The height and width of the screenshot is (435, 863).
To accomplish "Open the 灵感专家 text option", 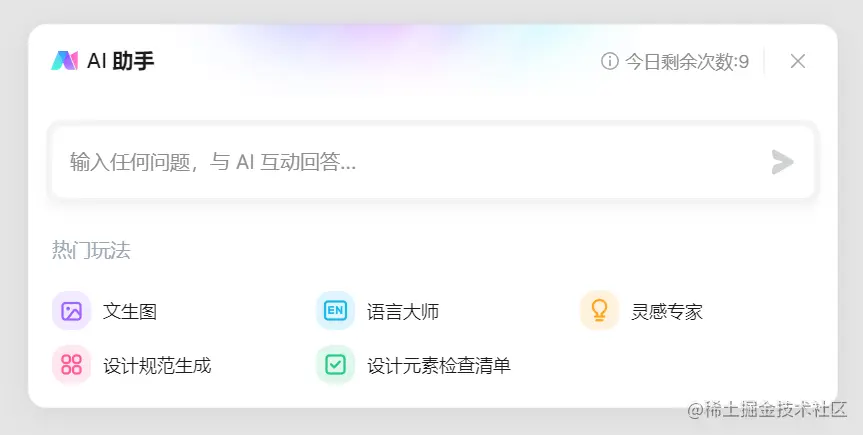I will pos(667,311).
